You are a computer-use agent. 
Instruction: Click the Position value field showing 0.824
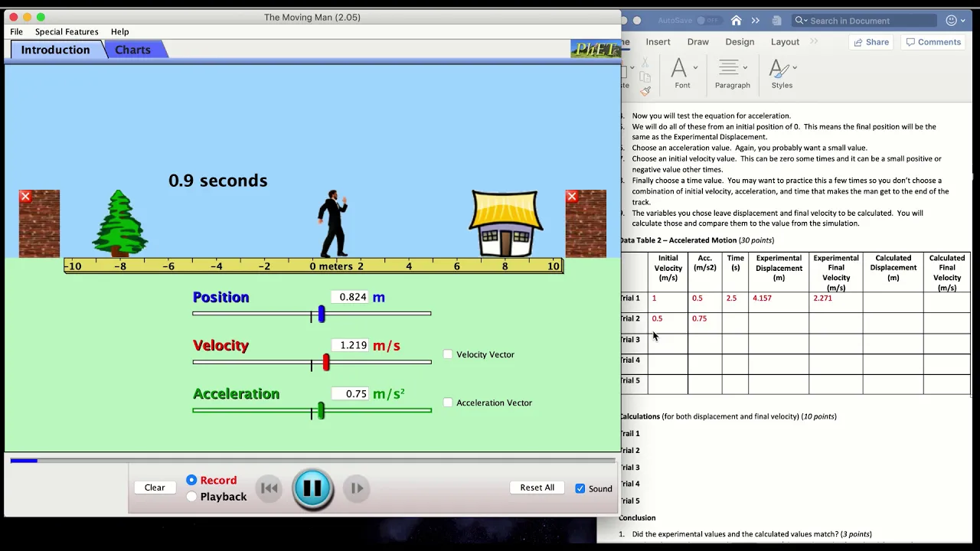point(350,297)
